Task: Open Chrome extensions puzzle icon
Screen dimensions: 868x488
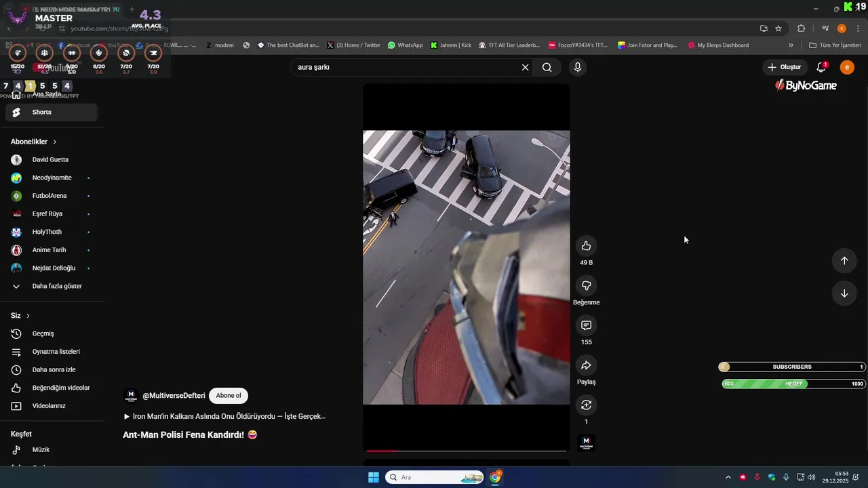Action: click(802, 28)
